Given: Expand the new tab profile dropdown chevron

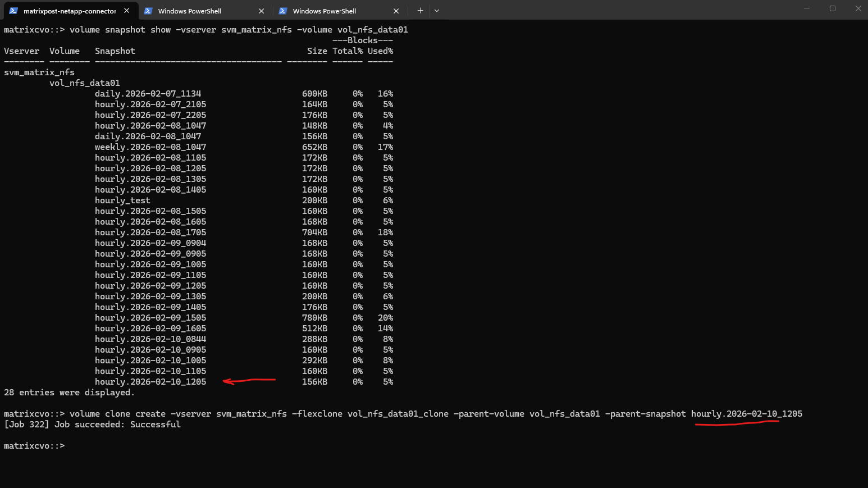Looking at the screenshot, I should [x=437, y=11].
